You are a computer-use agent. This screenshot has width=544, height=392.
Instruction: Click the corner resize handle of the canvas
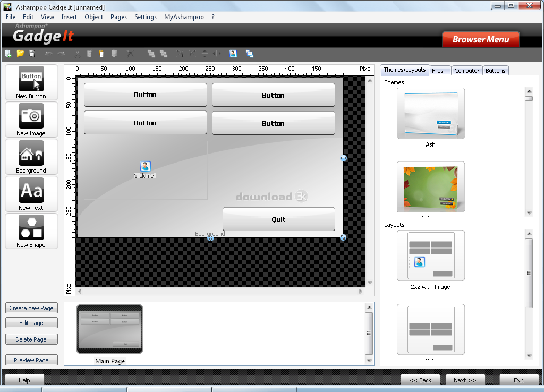(x=343, y=237)
